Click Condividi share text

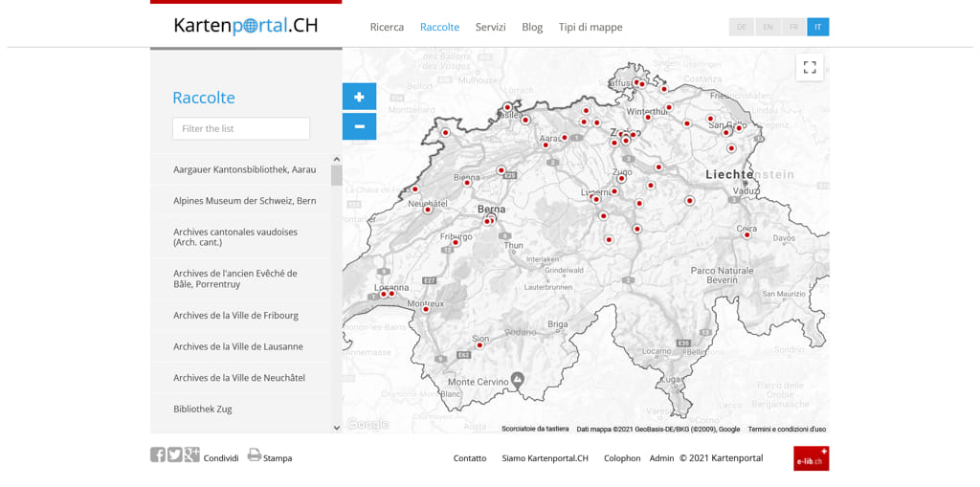click(x=221, y=458)
